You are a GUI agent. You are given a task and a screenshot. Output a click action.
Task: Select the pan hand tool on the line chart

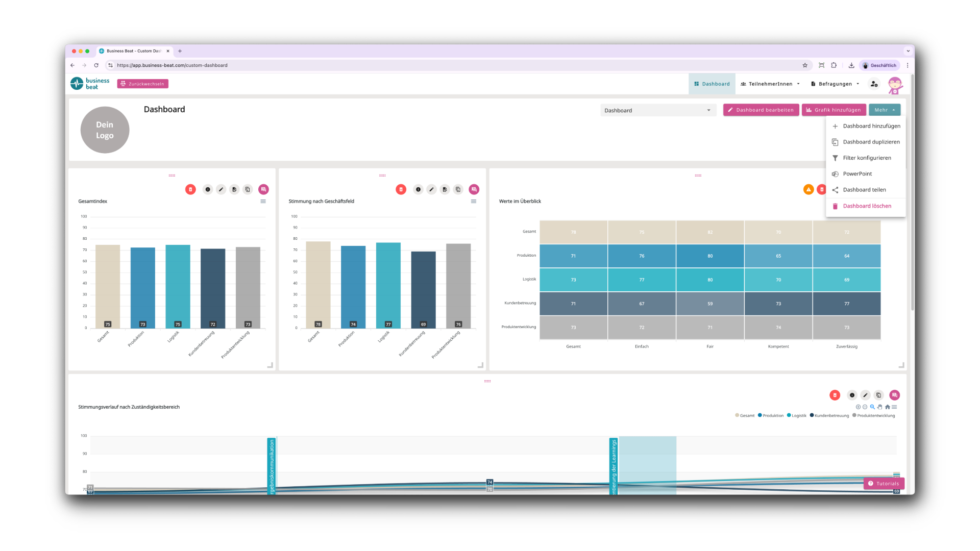(x=880, y=407)
